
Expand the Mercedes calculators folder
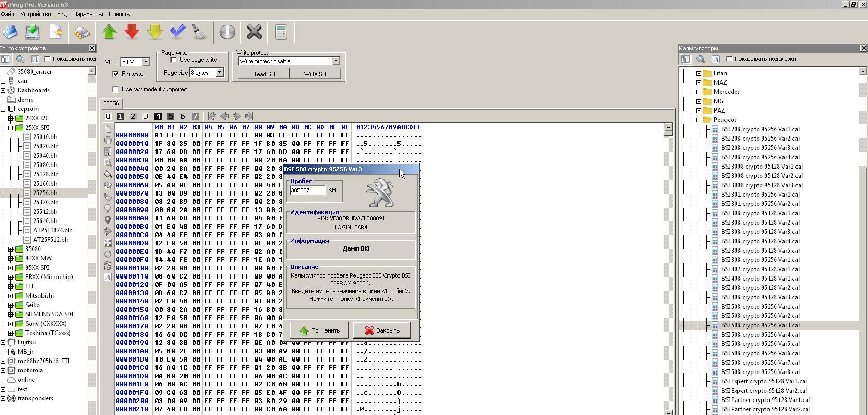pos(699,92)
